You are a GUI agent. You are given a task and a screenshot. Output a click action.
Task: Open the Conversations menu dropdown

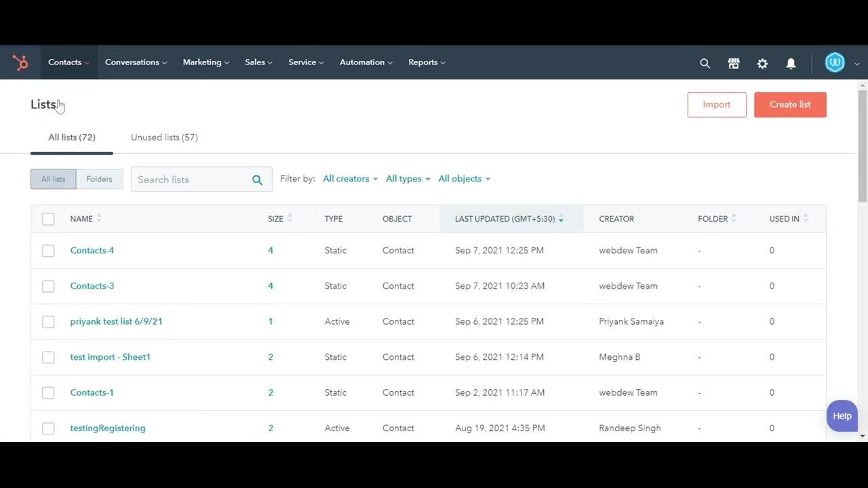[136, 62]
